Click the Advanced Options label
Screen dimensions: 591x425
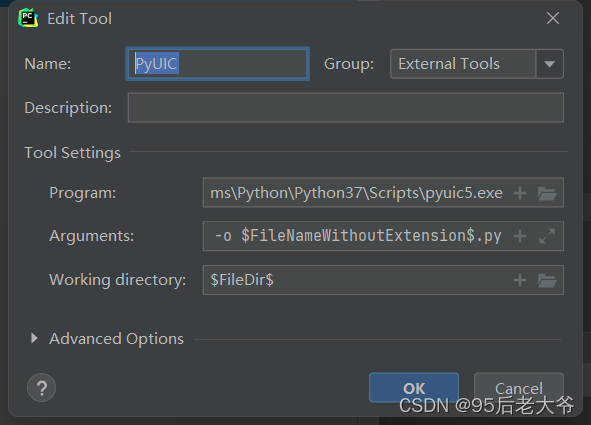click(x=116, y=339)
